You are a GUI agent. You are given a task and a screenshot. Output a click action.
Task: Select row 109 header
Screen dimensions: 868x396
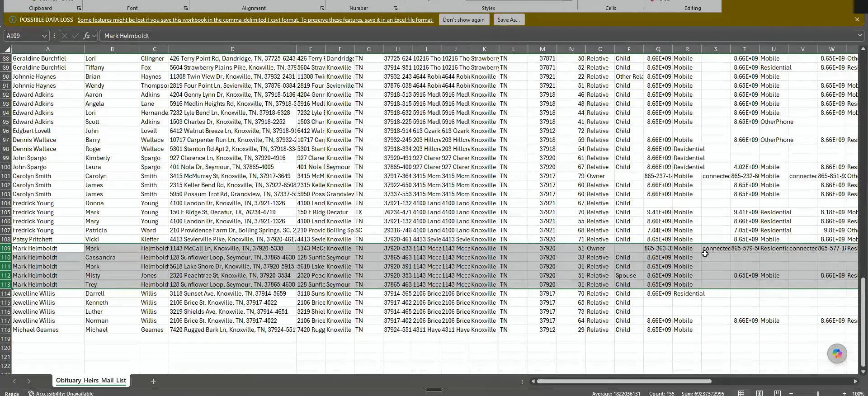(x=6, y=248)
